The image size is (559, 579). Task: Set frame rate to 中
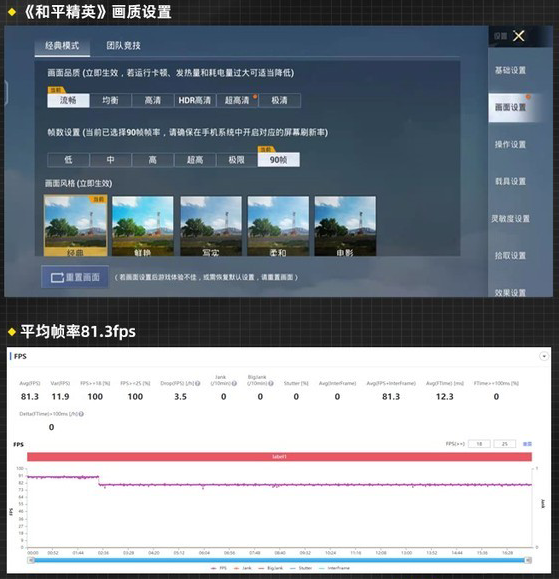110,160
